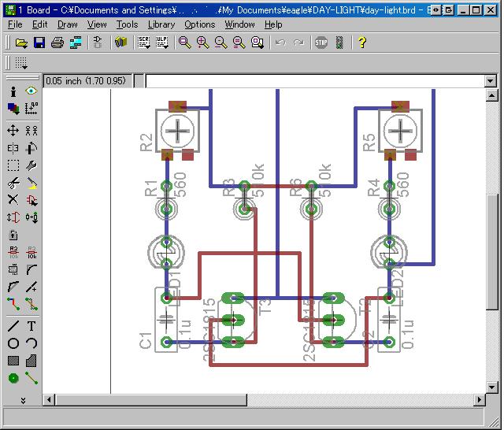Run a script via the SCR icon
504x430 pixels.
[x=143, y=43]
